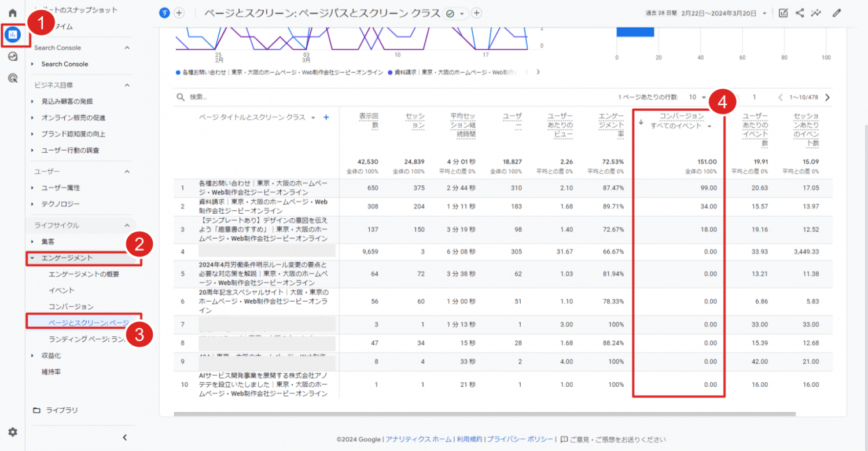Screen dimensions: 868x451
Task: Click the blue 'す' all-users comparison chip
Action: pos(164,13)
